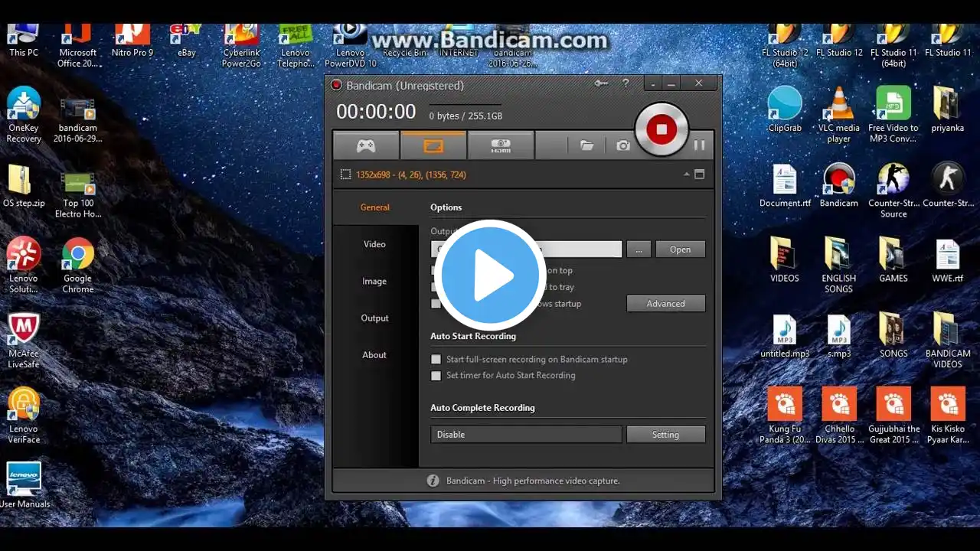Toggle the rectangle window mode icon

point(699,174)
